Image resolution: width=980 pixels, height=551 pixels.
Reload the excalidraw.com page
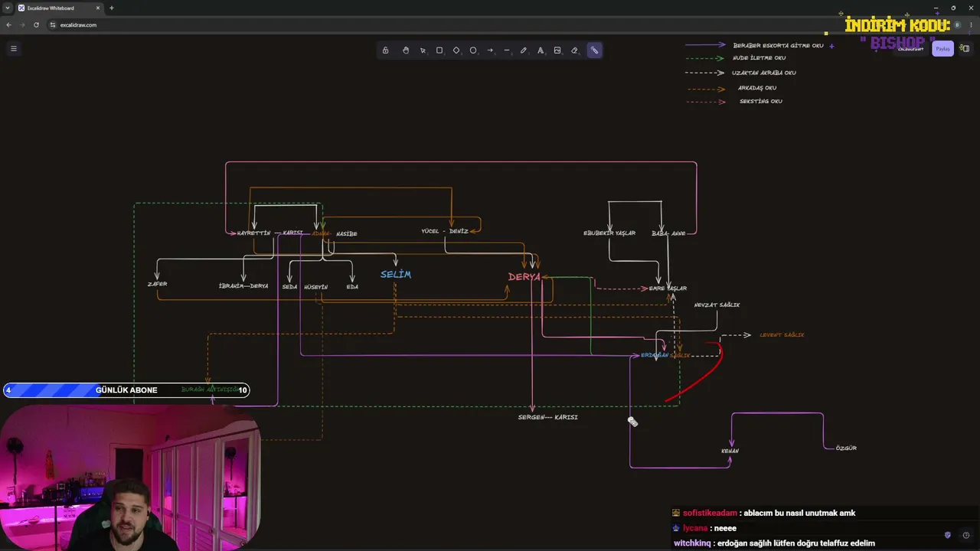(x=36, y=25)
